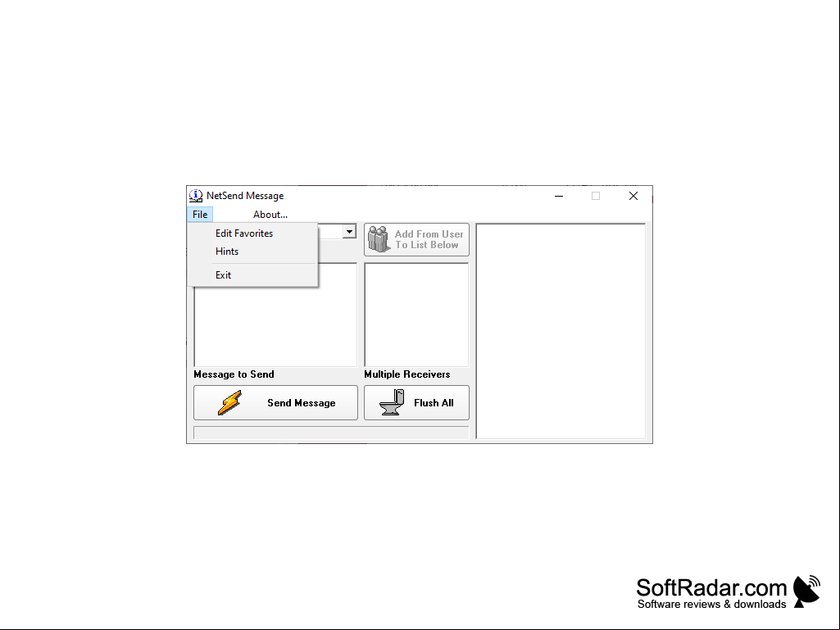Click the Send Message button

[275, 403]
